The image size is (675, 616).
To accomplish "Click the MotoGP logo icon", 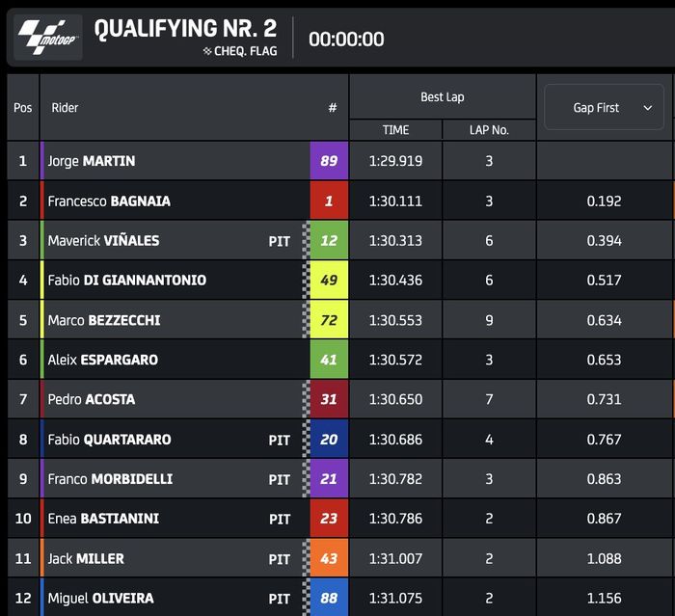I will click(49, 38).
